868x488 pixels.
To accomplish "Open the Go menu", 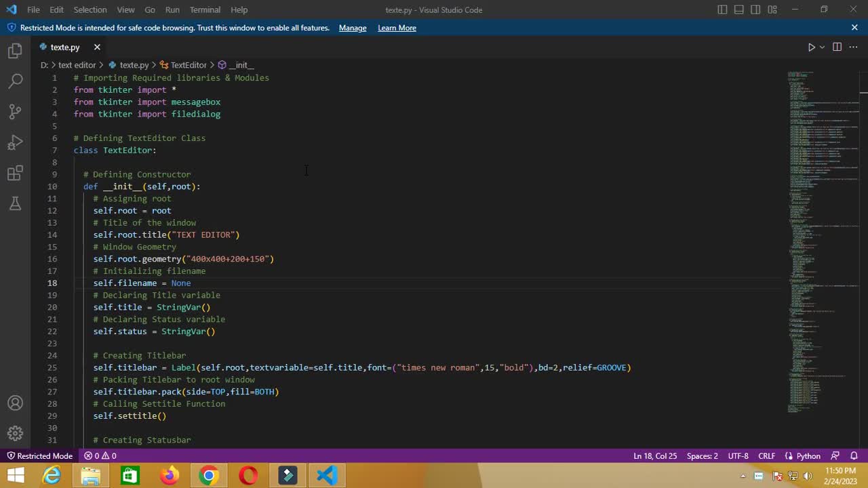I will 150,9.
